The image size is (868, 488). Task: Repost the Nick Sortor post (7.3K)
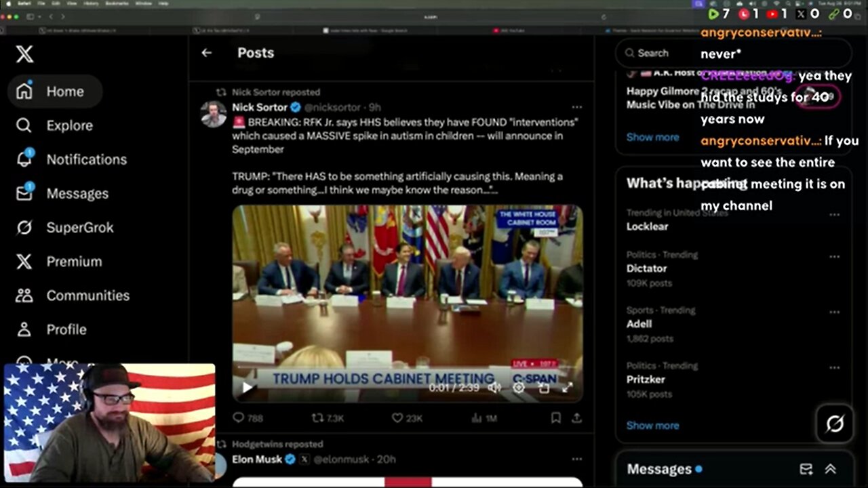pos(328,418)
